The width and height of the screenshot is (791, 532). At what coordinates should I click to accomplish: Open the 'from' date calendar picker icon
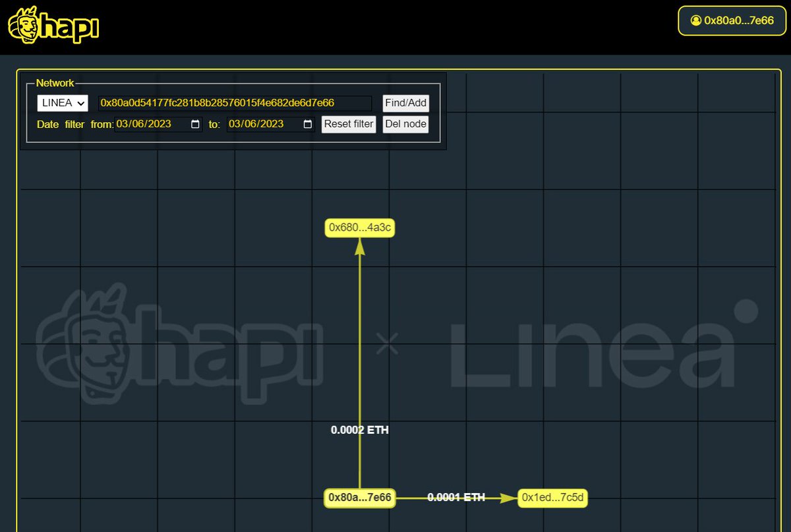click(195, 124)
